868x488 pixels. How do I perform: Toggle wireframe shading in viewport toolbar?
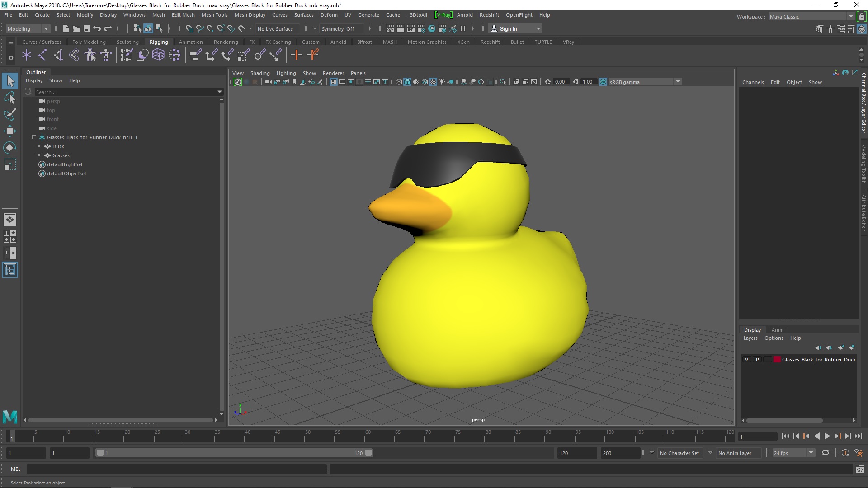click(x=399, y=82)
